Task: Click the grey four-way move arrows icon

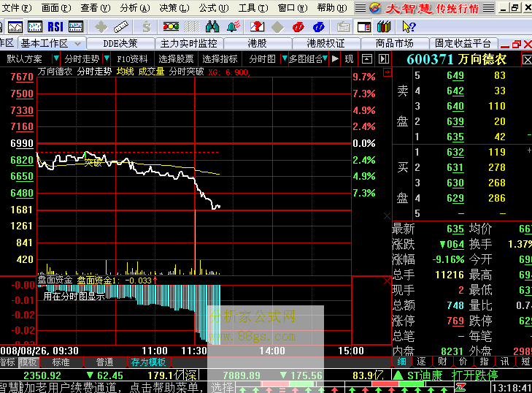Action: 101,26
